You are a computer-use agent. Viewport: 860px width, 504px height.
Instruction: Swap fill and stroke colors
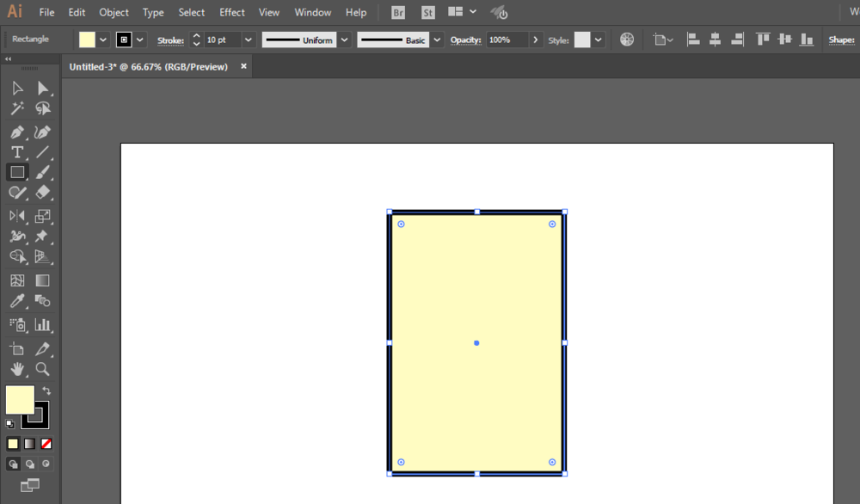coord(46,391)
